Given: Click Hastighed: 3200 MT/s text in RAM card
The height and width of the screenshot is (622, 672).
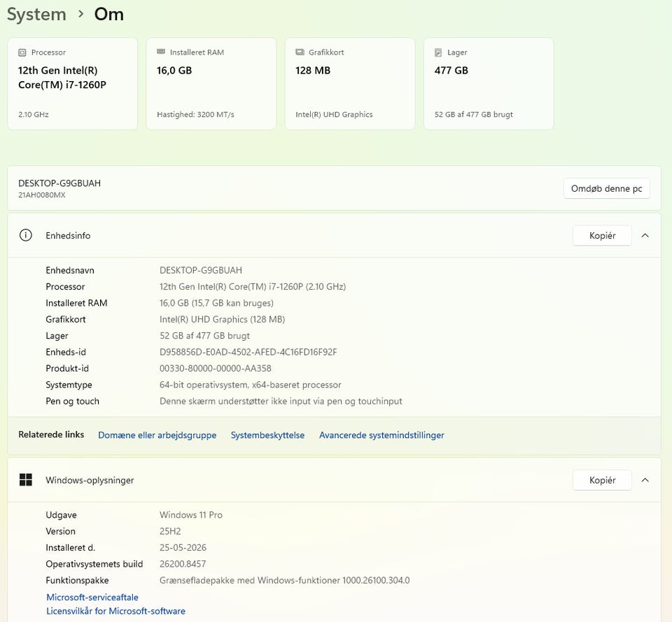Looking at the screenshot, I should pyautogui.click(x=195, y=114).
